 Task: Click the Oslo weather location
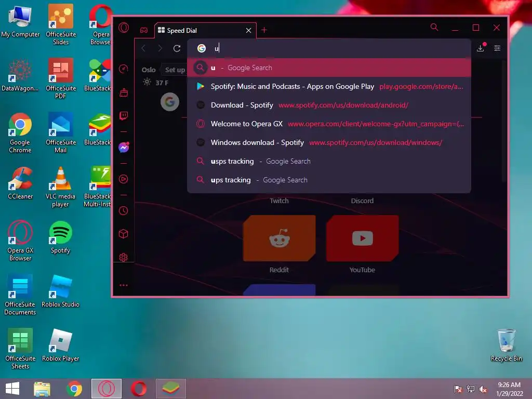(x=149, y=70)
